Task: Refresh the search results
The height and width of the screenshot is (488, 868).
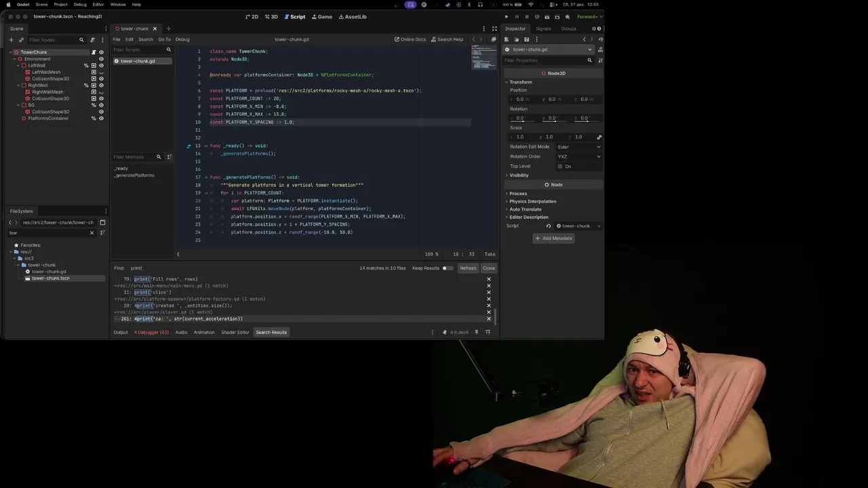Action: (468, 268)
